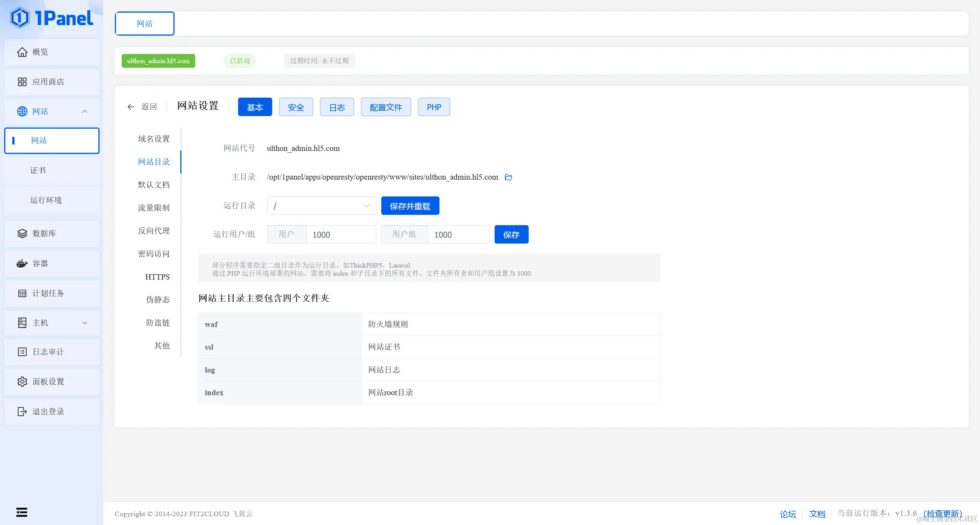Switch to the 安全 tab
Image resolution: width=980 pixels, height=525 pixels.
296,107
